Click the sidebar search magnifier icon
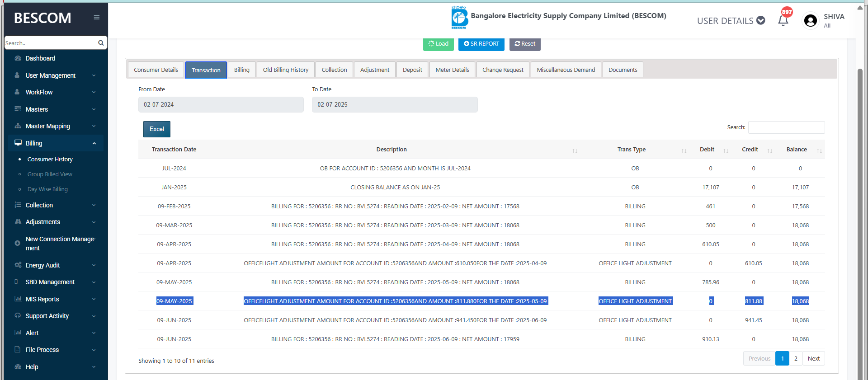Screen dimensions: 868x380 (x=101, y=43)
